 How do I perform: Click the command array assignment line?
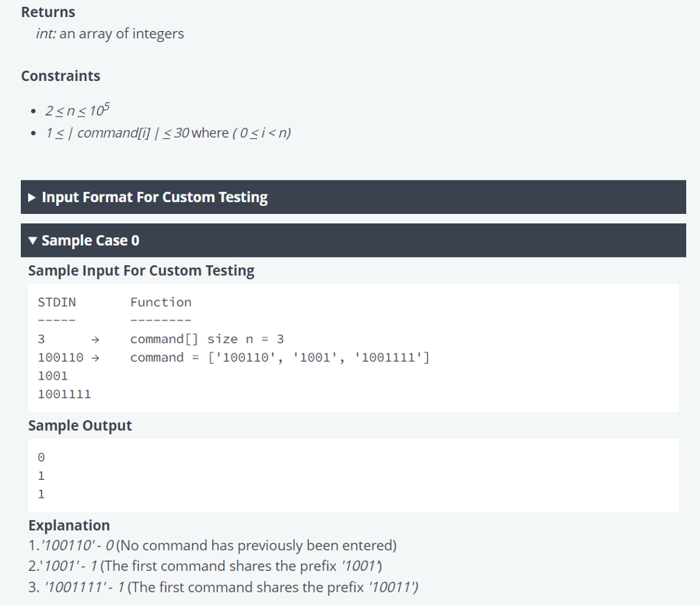[x=280, y=358]
